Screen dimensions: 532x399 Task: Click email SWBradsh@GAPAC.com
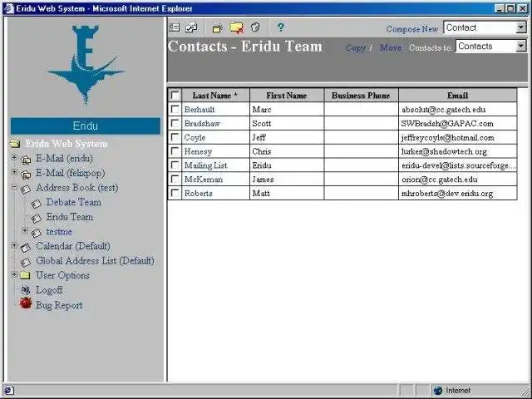(x=447, y=124)
